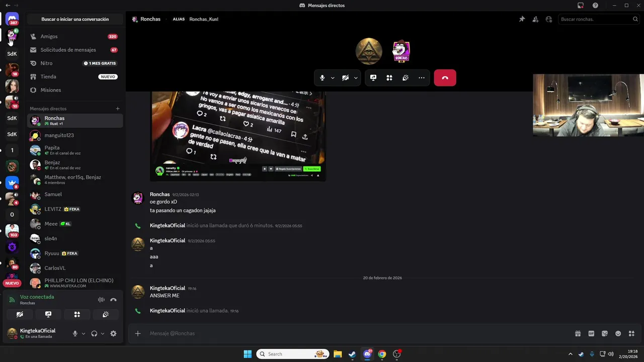This screenshot has height=362, width=644.
Task: Open emoji picker
Action: [x=618, y=333]
